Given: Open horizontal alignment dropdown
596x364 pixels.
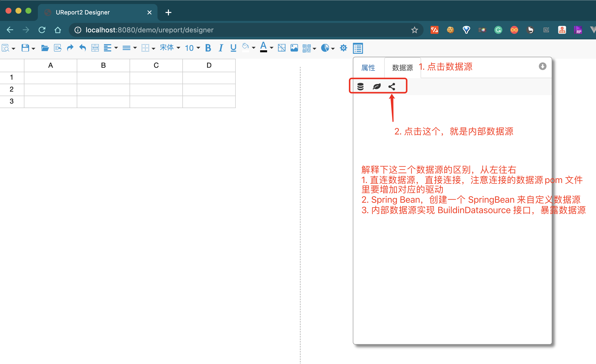Looking at the screenshot, I should 111,48.
